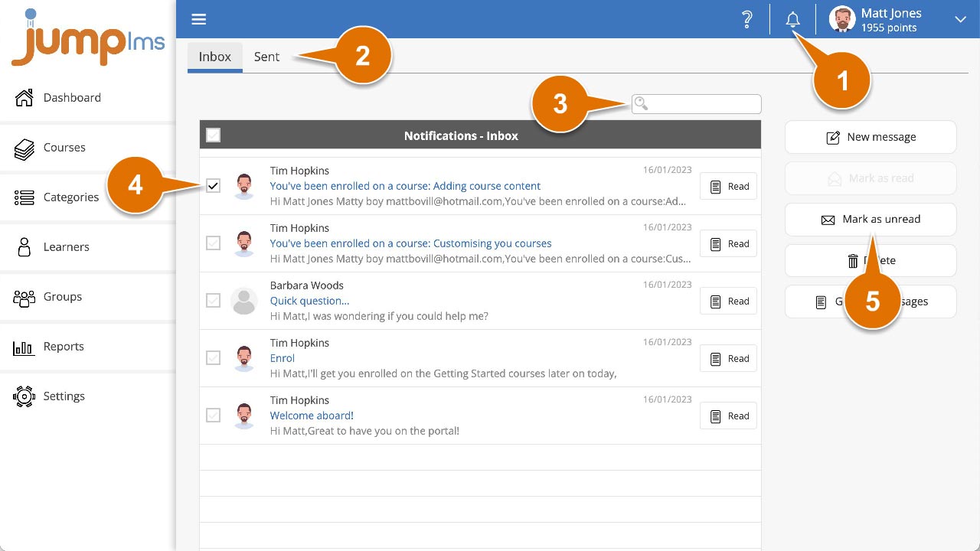The image size is (980, 551).
Task: Toggle the hamburger menu icon
Action: tap(198, 20)
